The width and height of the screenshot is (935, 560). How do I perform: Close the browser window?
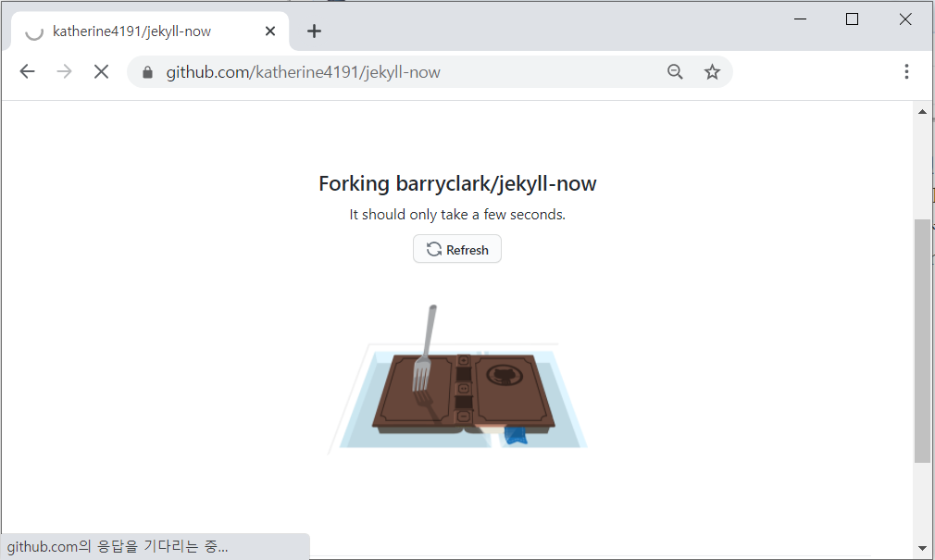905,19
